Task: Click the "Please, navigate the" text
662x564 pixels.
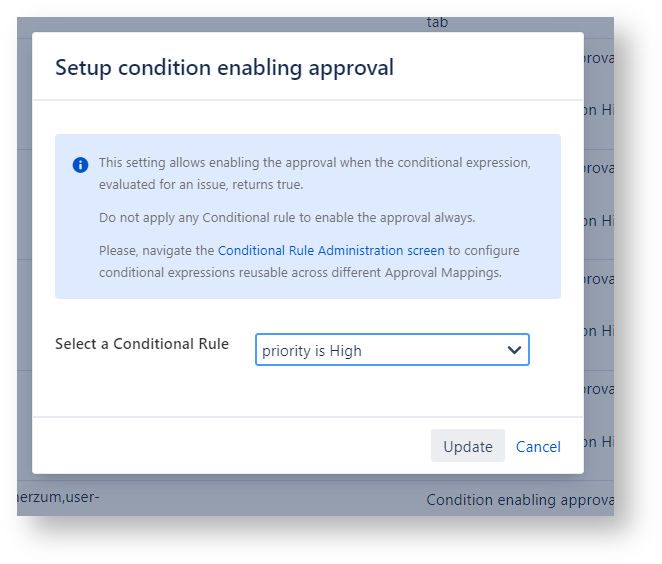Action: point(157,250)
